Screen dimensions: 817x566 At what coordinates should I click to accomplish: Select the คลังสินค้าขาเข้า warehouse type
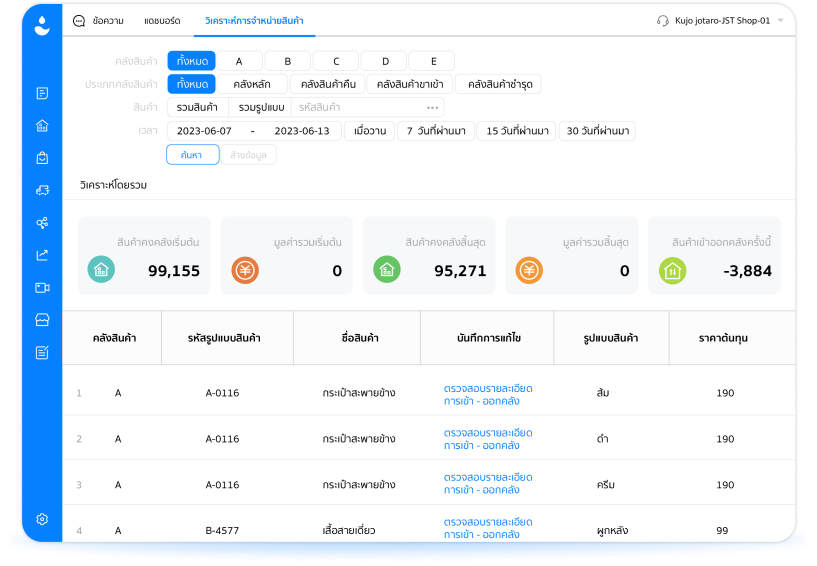pyautogui.click(x=410, y=84)
